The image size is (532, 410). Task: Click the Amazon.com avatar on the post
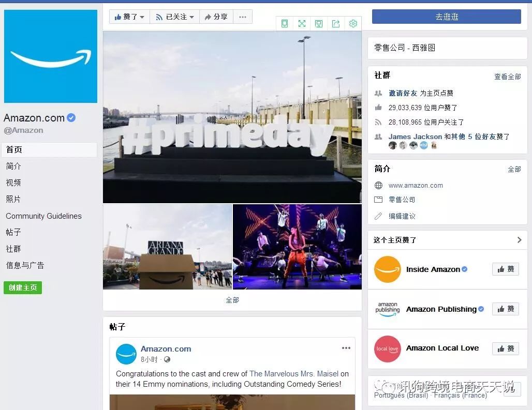[126, 354]
